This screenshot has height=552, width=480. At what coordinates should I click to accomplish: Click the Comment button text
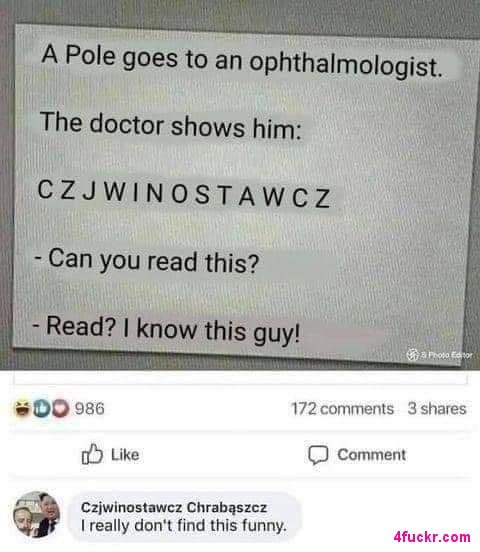(372, 454)
